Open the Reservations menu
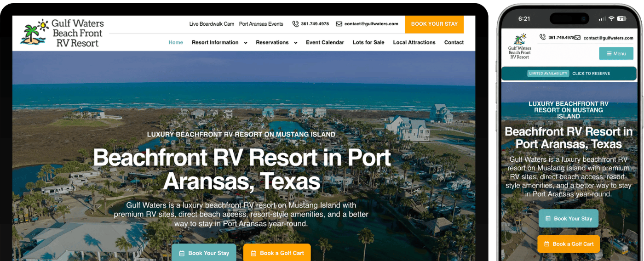Viewport: 644px width, 261px height. pos(272,42)
